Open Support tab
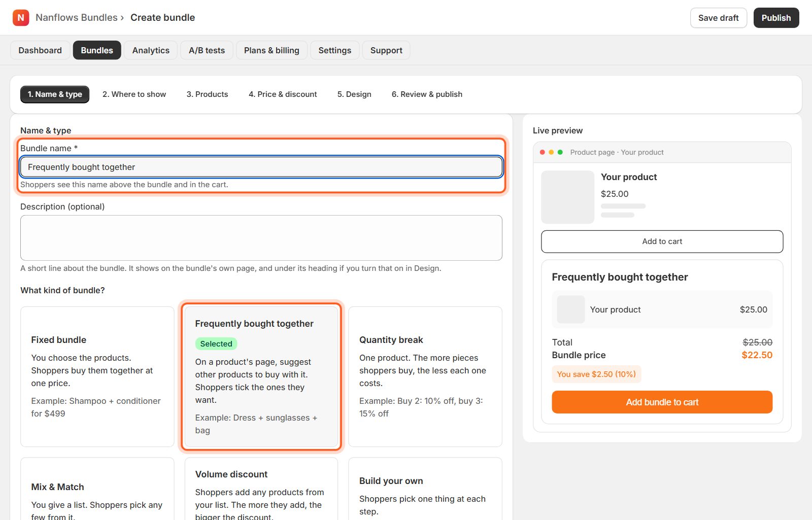 coord(386,50)
